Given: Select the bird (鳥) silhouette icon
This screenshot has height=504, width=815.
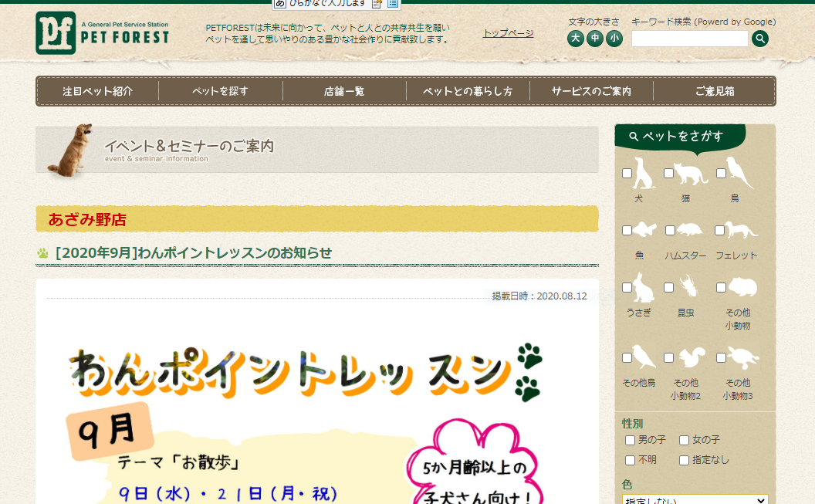Looking at the screenshot, I should point(740,173).
